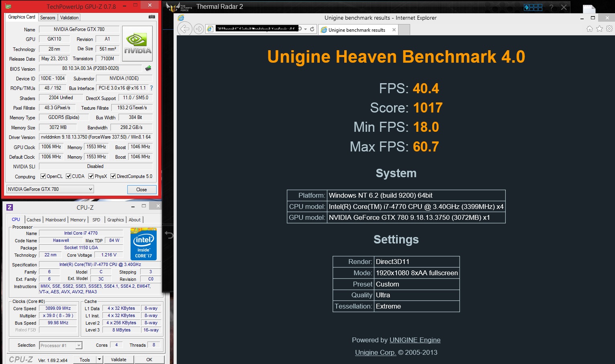Click the refresh icon in the address bar

pyautogui.click(x=312, y=29)
